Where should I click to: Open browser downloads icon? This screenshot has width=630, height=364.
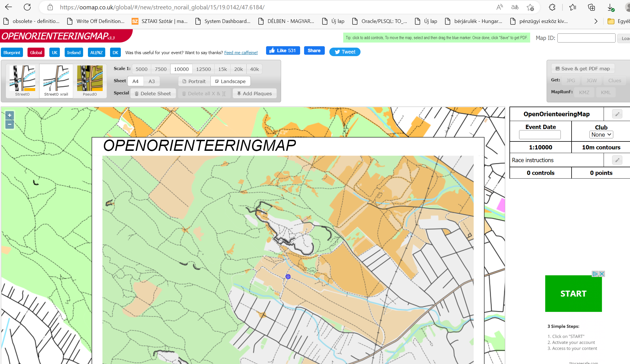click(x=610, y=7)
